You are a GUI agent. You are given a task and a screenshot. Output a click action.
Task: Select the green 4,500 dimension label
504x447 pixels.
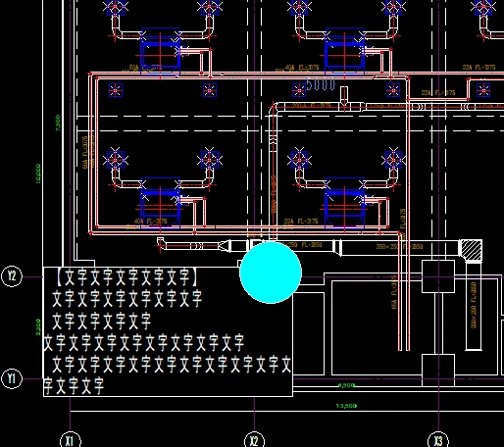click(346, 385)
